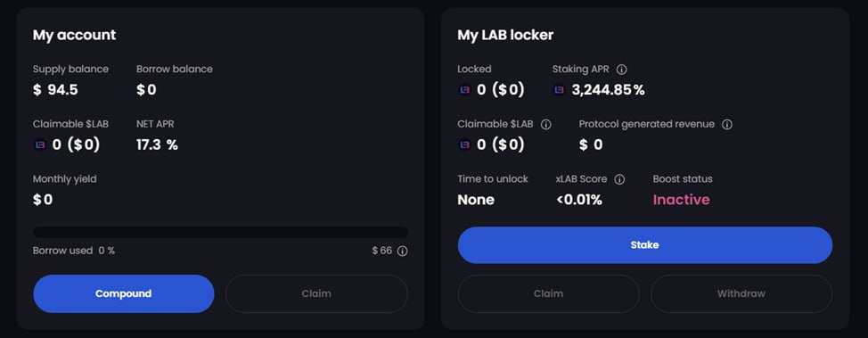Screen dimensions: 868x338
Task: Click the LAB token icon beside Locked amount
Action: coord(464,90)
